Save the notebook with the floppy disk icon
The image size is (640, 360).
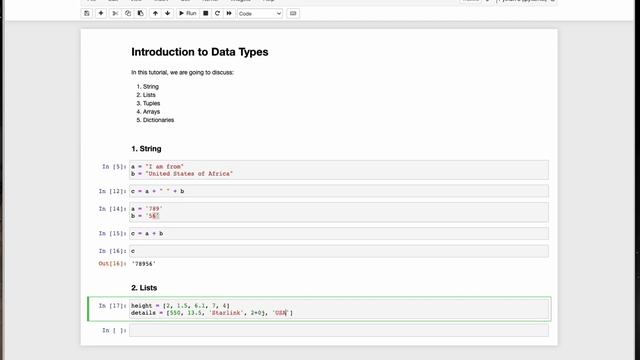coord(87,13)
